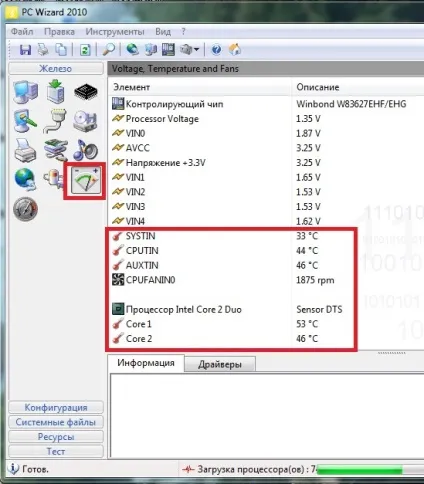Expand the toolbar dropdown arrow next to camera icon
The width and height of the screenshot is (424, 484).
[x=196, y=50]
